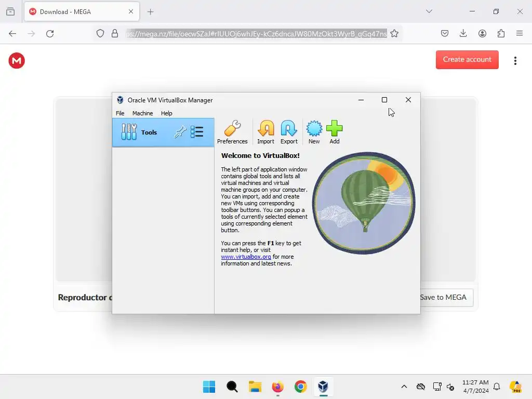
Task: Open File Explorer from taskbar
Action: point(255,387)
